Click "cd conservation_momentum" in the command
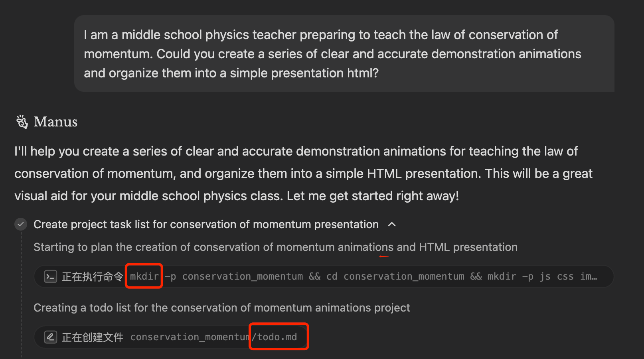This screenshot has height=359, width=644. coord(395,276)
